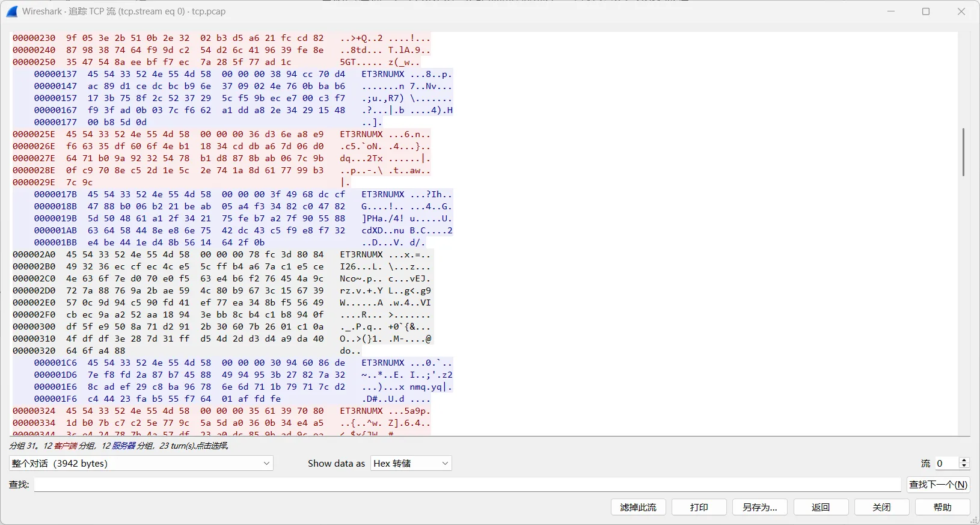Minimize the Follow TCP Stream window
980x525 pixels.
click(x=891, y=11)
